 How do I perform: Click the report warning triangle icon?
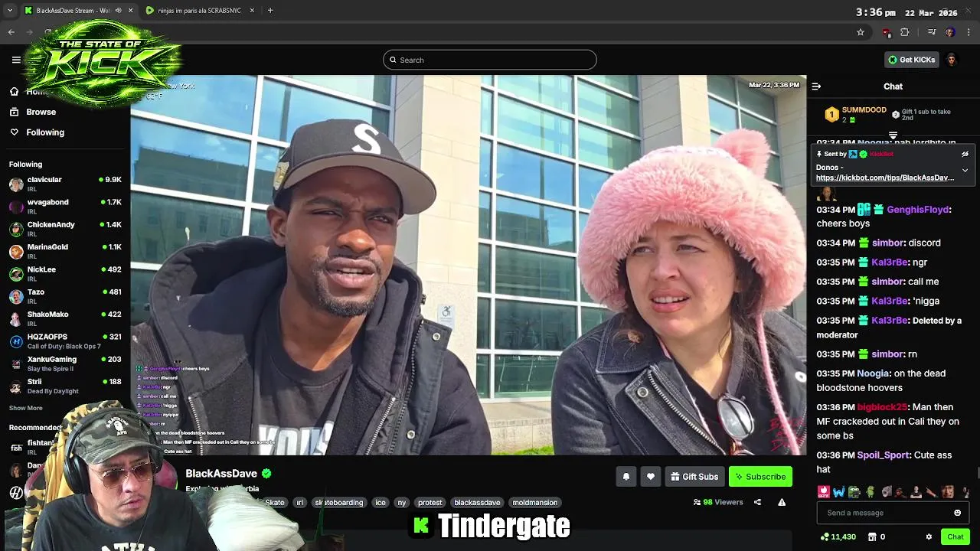point(782,503)
